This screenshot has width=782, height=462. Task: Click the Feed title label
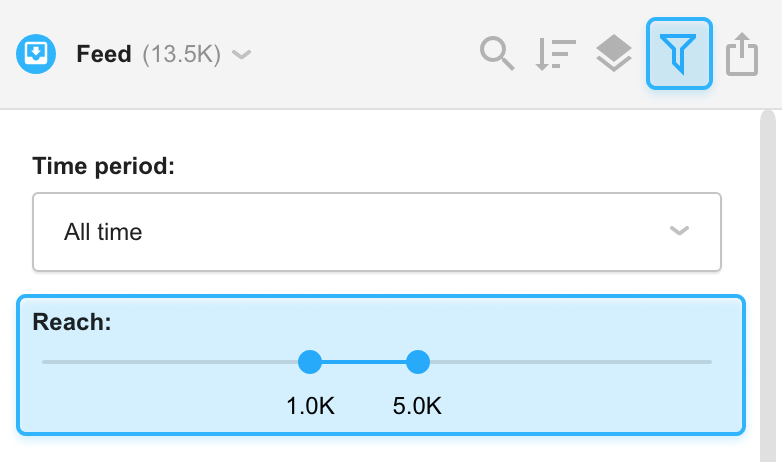coord(104,54)
